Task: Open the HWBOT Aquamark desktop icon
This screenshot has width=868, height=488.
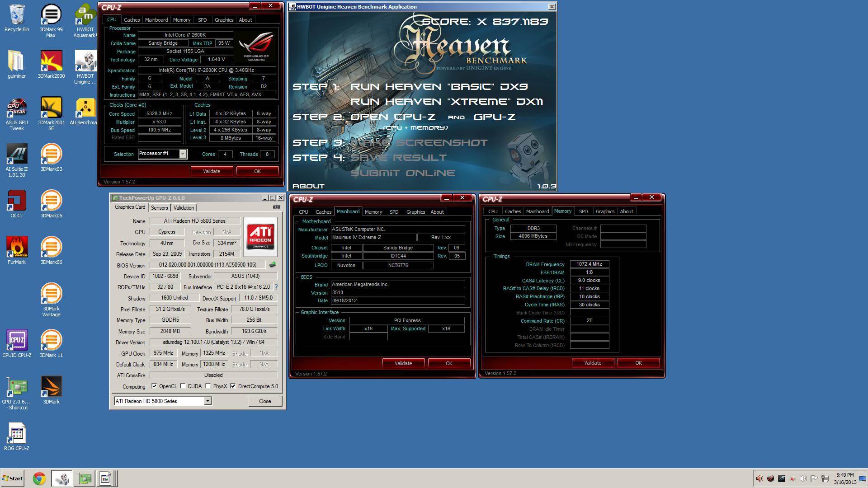Action: tap(85, 21)
